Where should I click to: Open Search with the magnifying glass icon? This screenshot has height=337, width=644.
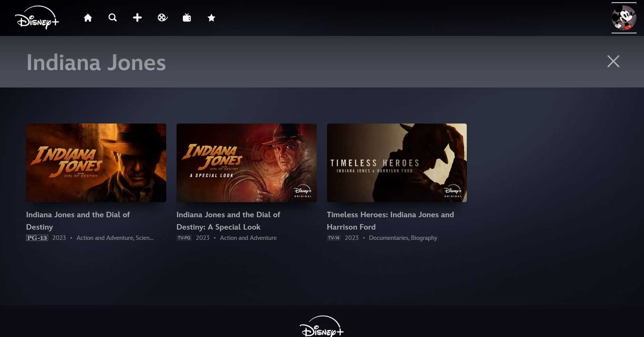[112, 18]
